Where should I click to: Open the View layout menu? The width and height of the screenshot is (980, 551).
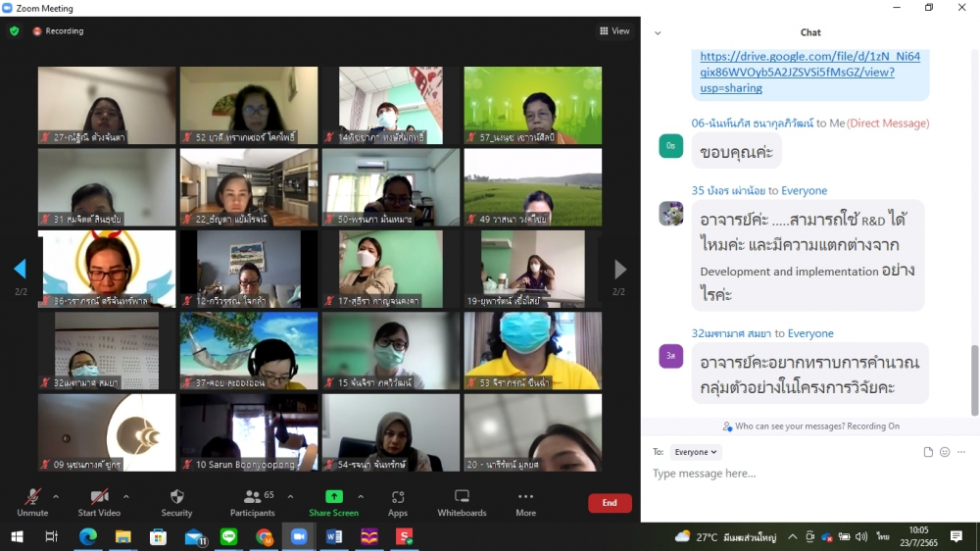coord(615,31)
